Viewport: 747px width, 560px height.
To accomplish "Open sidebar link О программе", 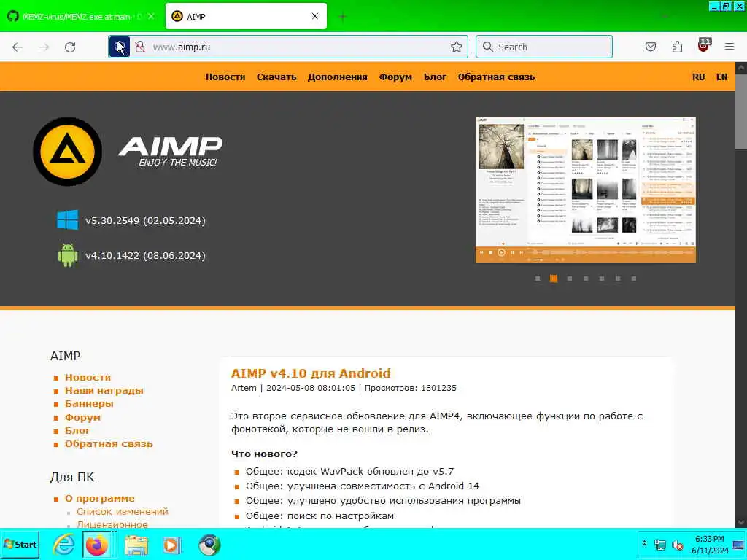I will pyautogui.click(x=99, y=499).
